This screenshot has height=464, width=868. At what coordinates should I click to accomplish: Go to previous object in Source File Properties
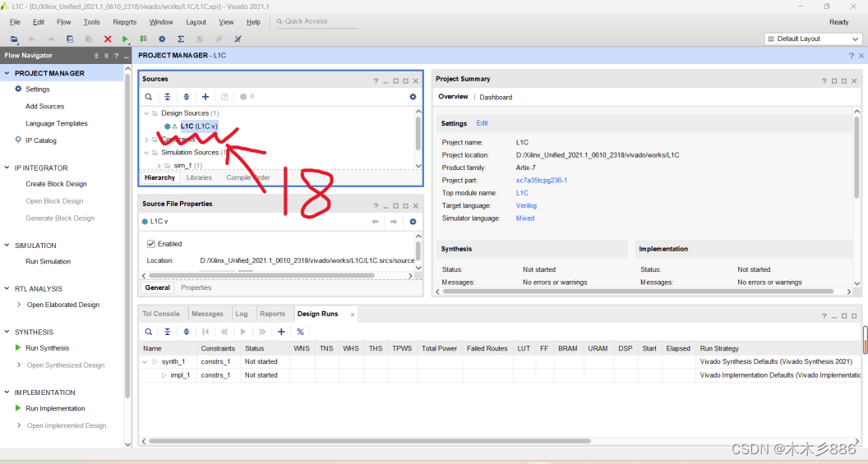click(376, 221)
